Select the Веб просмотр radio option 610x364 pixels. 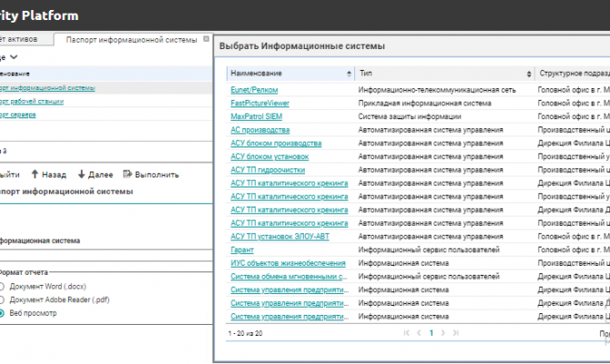click(3, 313)
